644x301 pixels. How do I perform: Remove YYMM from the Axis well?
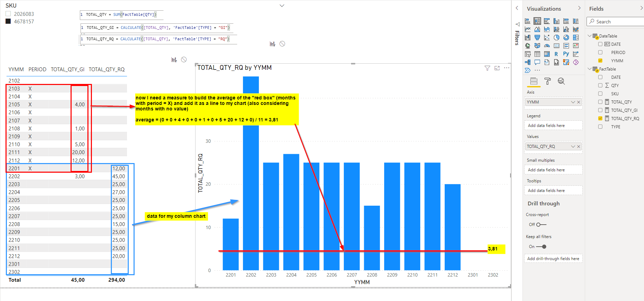click(579, 102)
